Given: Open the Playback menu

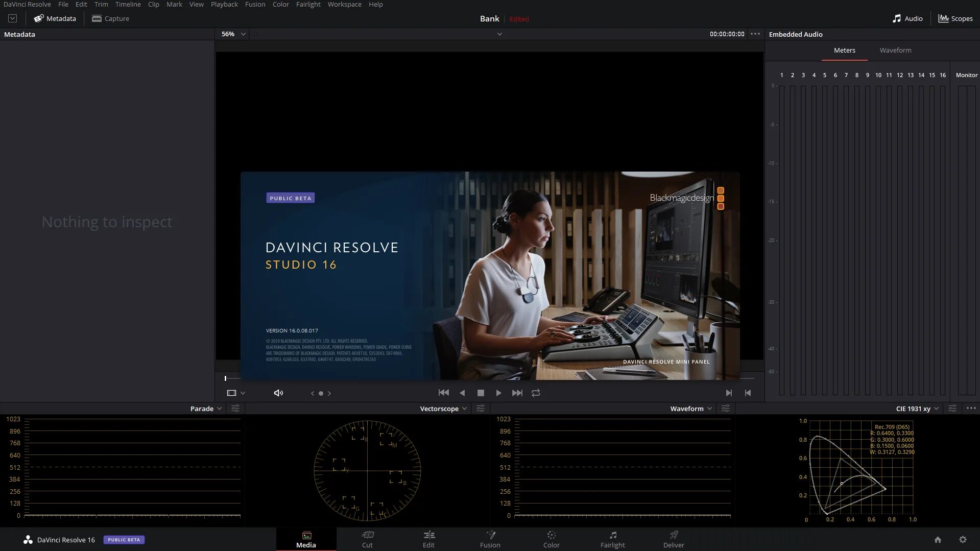Looking at the screenshot, I should pyautogui.click(x=224, y=4).
